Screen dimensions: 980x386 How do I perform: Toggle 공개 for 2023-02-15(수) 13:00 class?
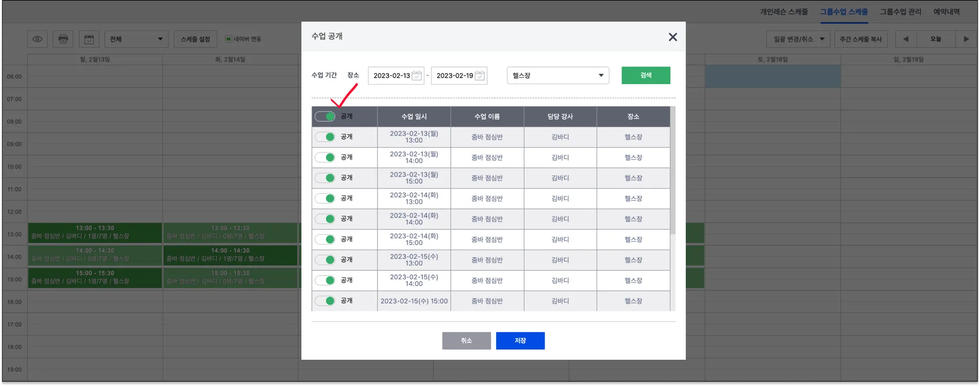click(325, 260)
